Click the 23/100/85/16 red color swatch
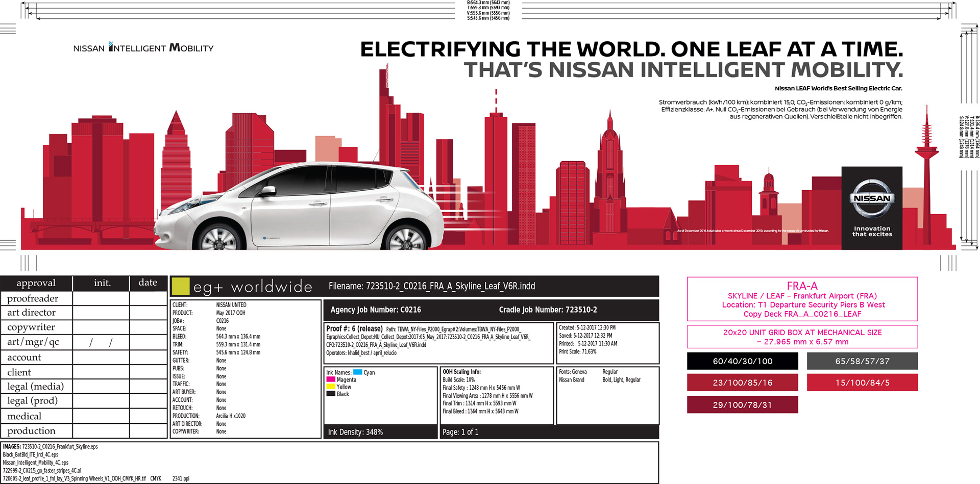This screenshot has height=484, width=980. 743,383
